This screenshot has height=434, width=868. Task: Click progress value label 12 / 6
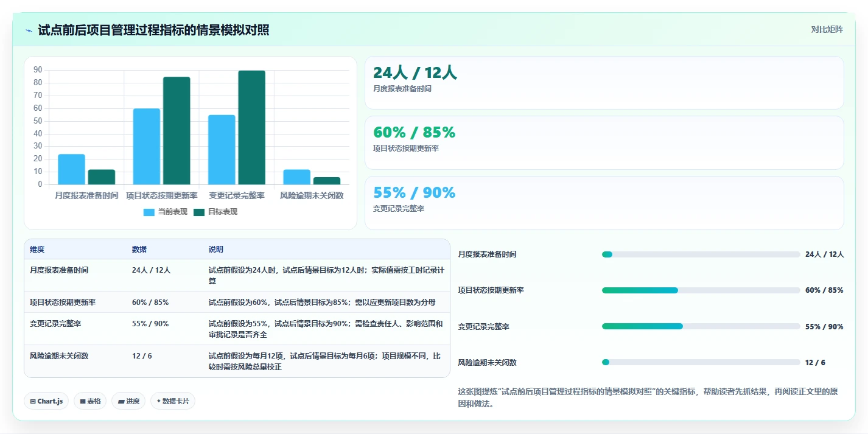[815, 362]
